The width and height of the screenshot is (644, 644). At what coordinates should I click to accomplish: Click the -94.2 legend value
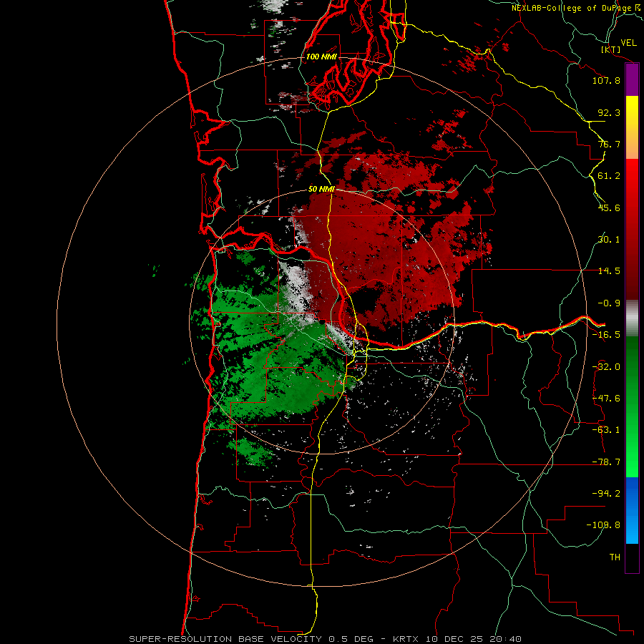point(606,494)
